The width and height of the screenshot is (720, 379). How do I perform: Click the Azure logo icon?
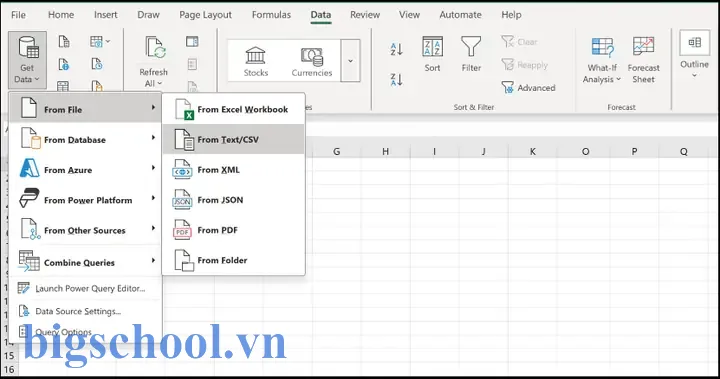click(29, 169)
